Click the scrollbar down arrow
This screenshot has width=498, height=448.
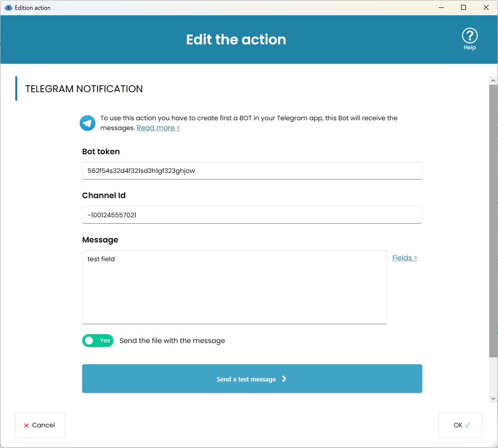click(493, 398)
